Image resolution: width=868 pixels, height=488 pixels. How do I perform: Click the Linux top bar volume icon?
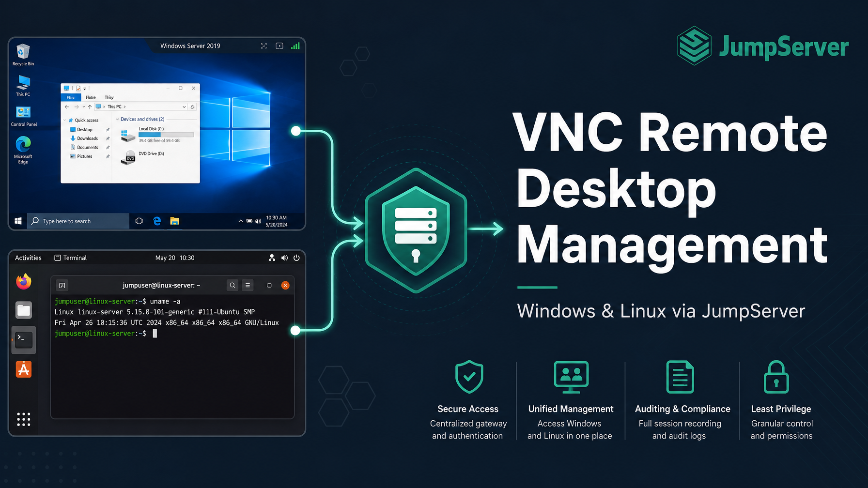[x=284, y=258]
